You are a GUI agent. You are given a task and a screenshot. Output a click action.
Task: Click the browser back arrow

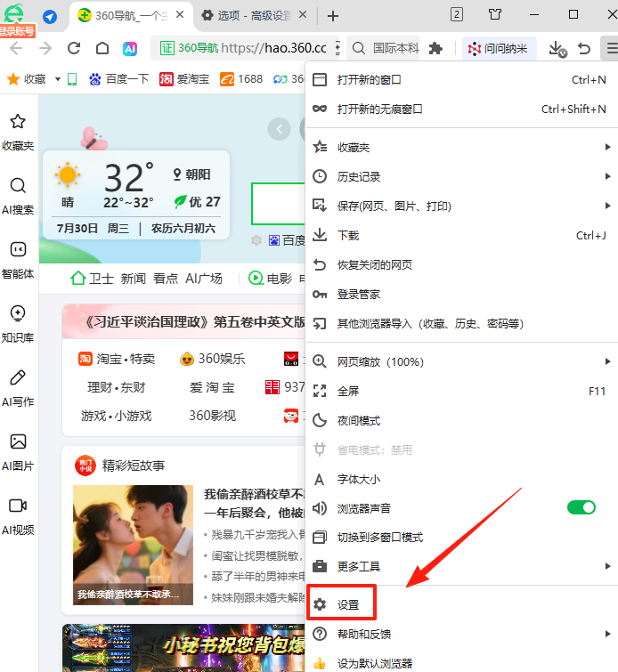[x=16, y=48]
